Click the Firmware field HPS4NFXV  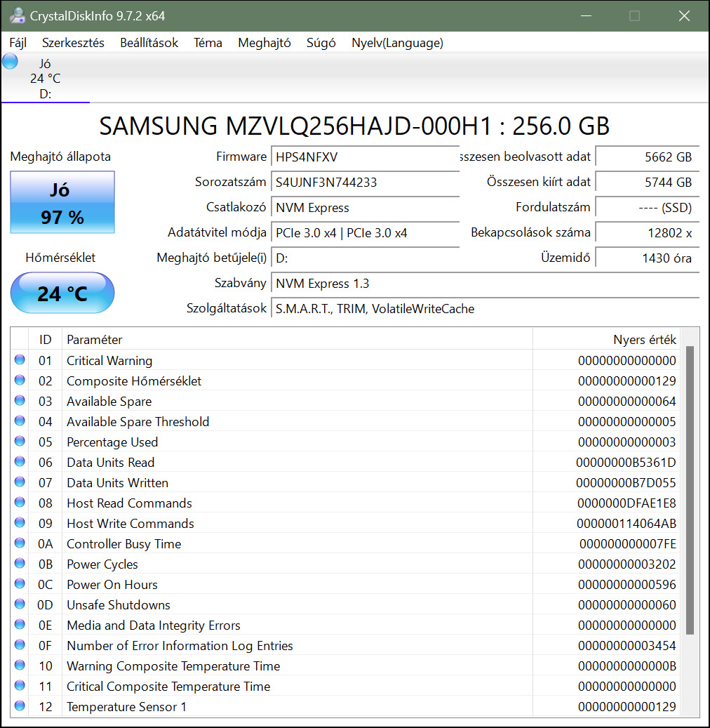pyautogui.click(x=366, y=157)
